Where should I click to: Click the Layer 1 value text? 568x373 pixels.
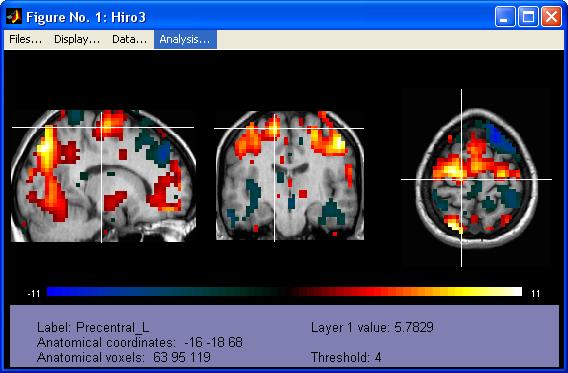pyautogui.click(x=372, y=327)
